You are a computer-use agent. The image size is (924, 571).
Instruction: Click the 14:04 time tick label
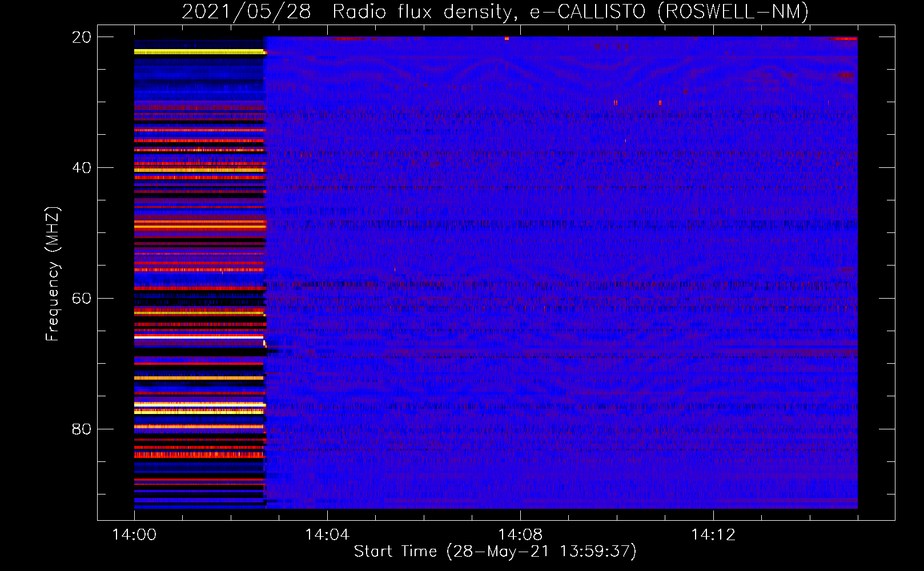(x=327, y=535)
